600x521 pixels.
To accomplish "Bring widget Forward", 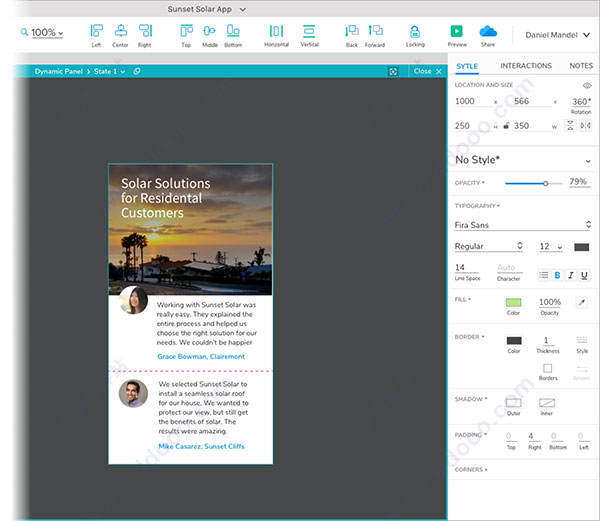I will (x=375, y=30).
